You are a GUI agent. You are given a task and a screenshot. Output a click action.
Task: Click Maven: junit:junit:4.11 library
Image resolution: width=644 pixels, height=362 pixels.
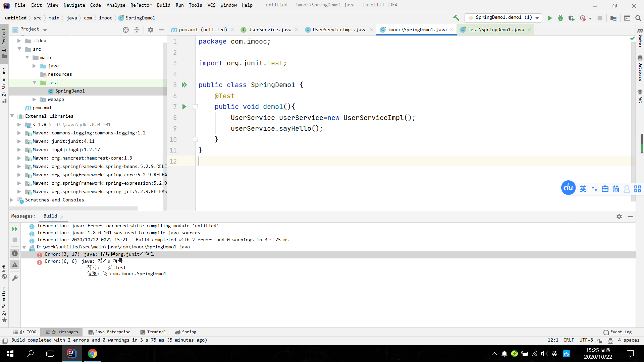pos(63,141)
